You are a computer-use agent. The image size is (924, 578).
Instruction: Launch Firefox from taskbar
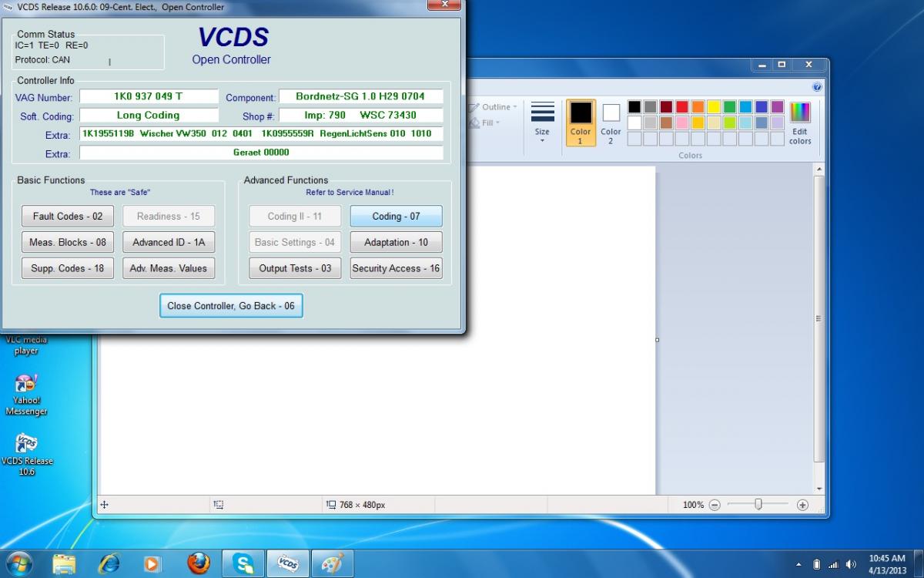198,564
